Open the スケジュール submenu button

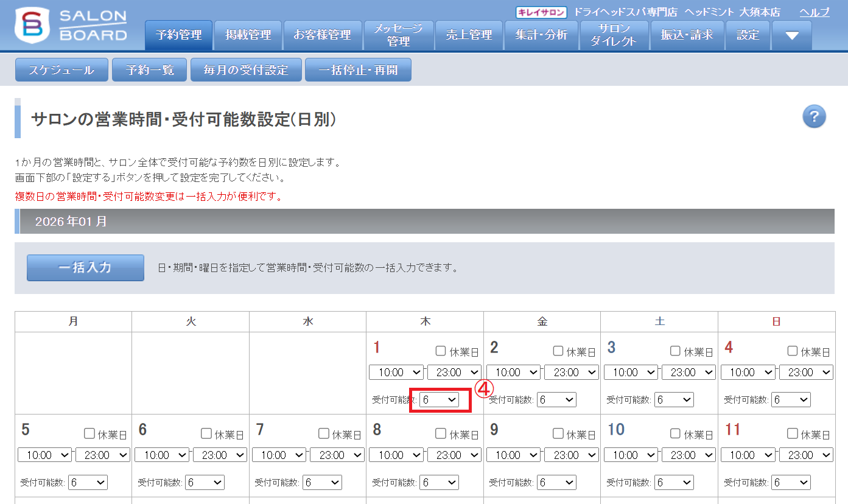pyautogui.click(x=61, y=70)
